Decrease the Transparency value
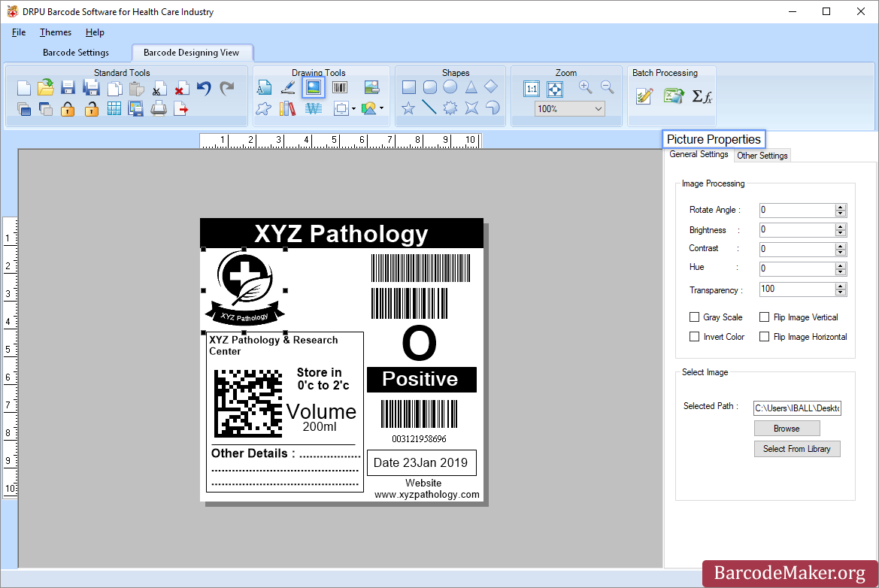This screenshot has height=588, width=879. pyautogui.click(x=840, y=292)
